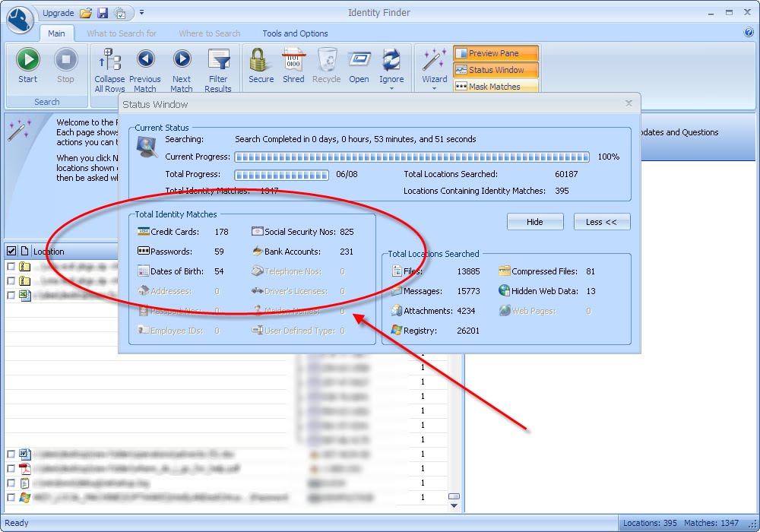
Task: Open the What to Search for tab
Action: 122,33
